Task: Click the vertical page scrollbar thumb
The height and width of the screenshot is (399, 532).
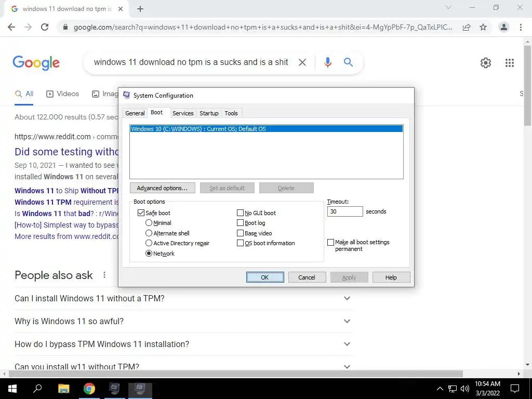Action: coord(527,86)
